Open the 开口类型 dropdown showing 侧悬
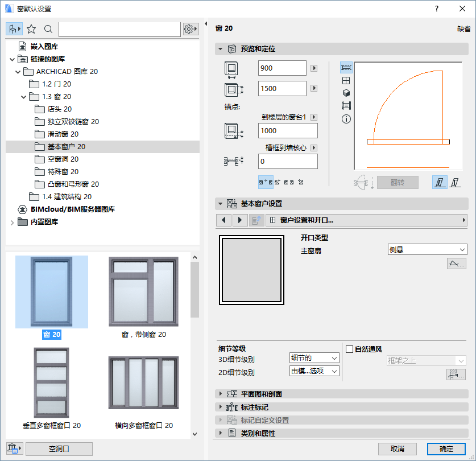 427,249
